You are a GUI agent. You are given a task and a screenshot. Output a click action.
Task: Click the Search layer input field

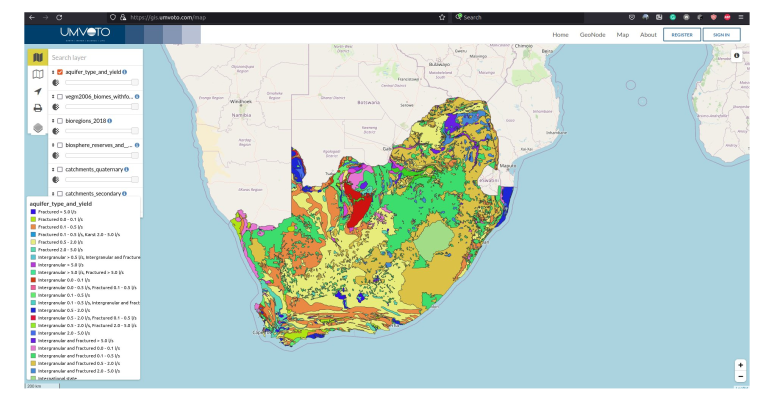click(95, 57)
